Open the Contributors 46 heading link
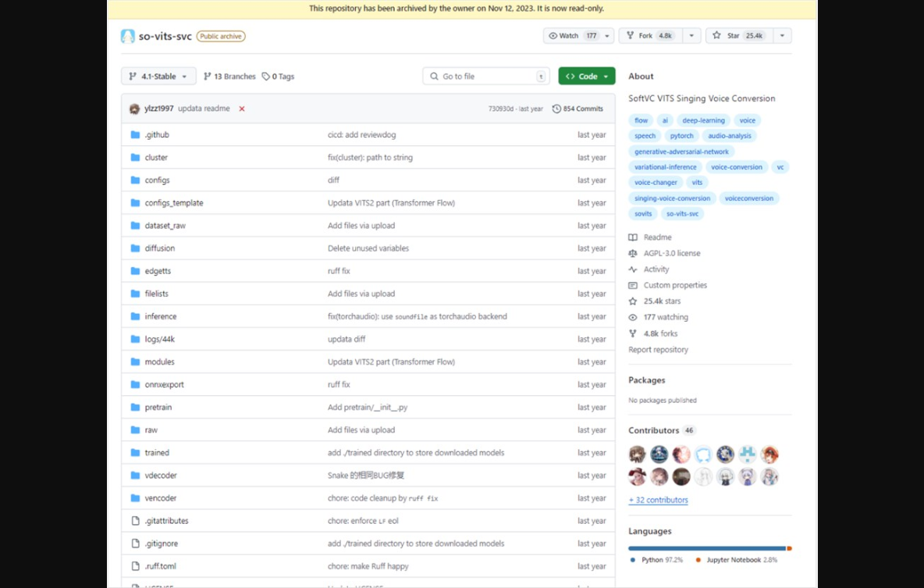 pyautogui.click(x=662, y=430)
